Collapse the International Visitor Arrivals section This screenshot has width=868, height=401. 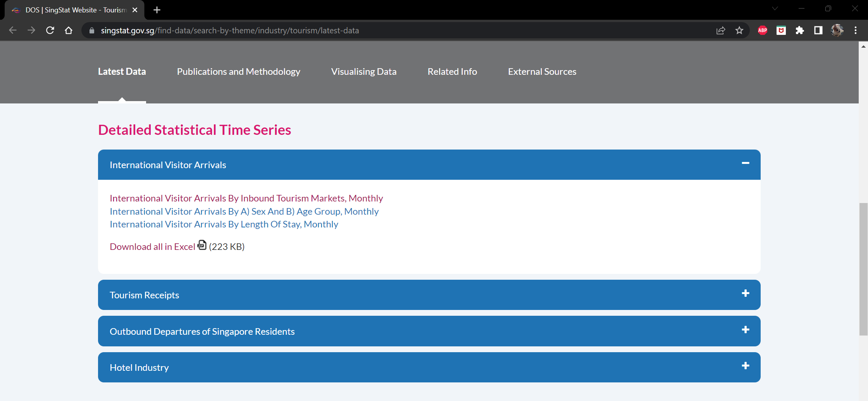coord(745,163)
